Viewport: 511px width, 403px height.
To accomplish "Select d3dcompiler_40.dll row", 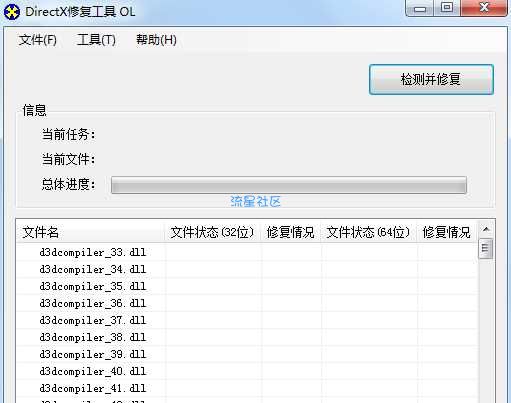I will point(247,371).
